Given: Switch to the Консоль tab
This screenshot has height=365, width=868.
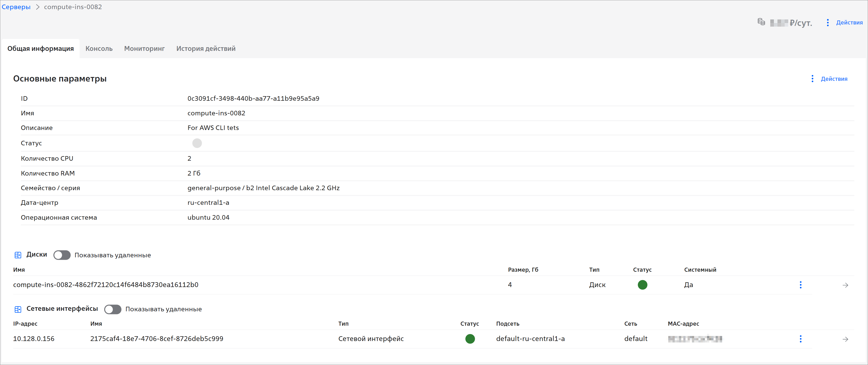Looking at the screenshot, I should click(99, 49).
